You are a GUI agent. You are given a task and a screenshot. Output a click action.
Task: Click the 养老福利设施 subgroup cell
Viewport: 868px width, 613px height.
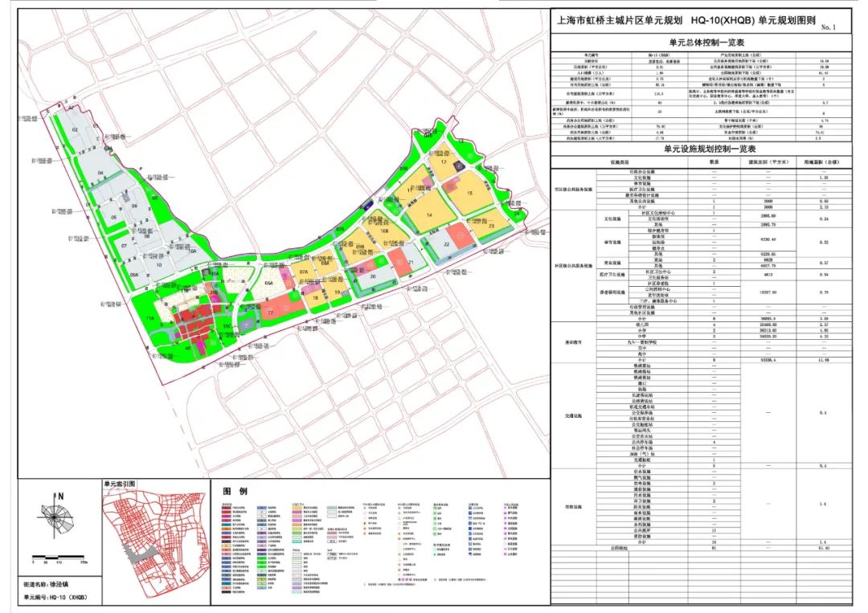[x=612, y=292]
